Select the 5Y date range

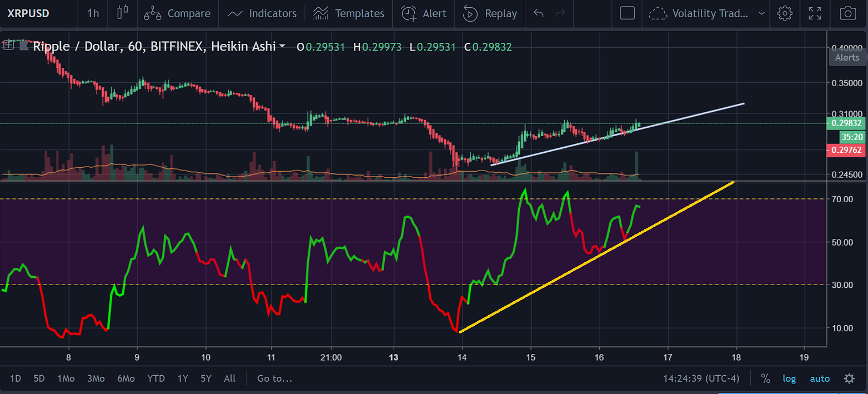coord(206,378)
